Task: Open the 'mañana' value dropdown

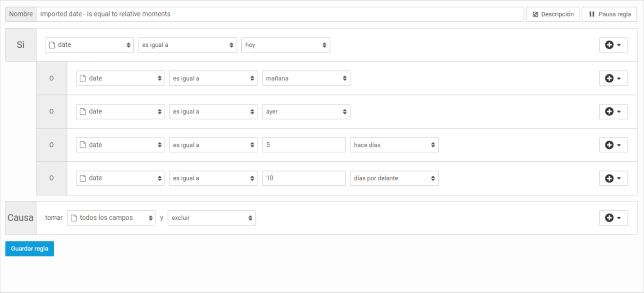Action: (306, 78)
